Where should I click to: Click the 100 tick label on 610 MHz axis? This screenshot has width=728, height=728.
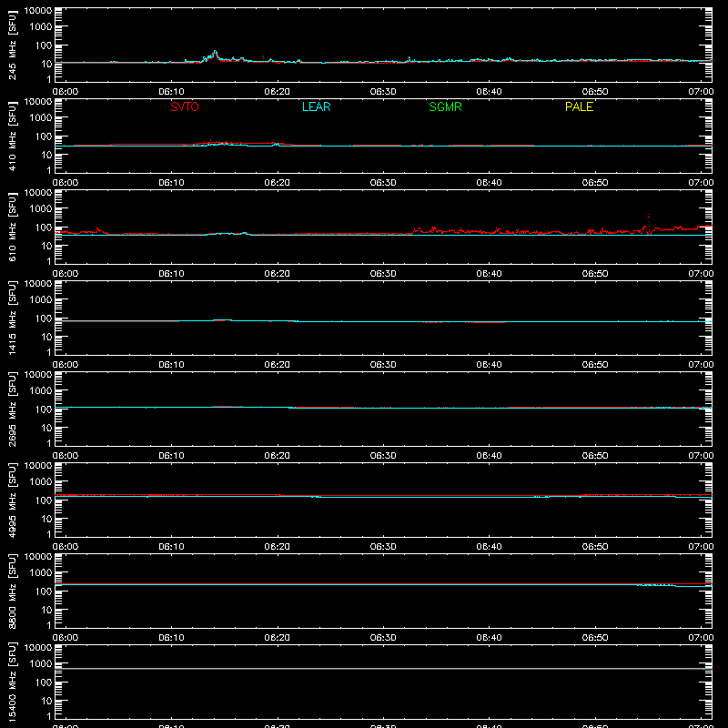44,227
